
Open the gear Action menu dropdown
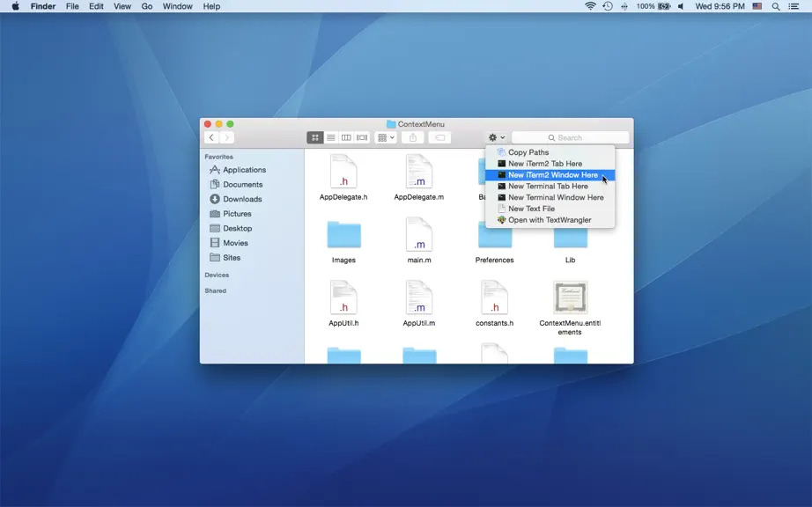click(496, 137)
